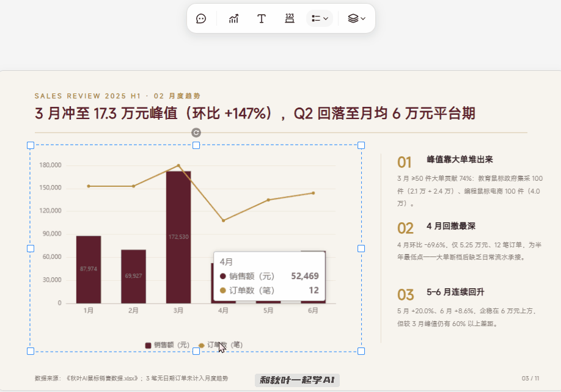Click the paragraph starting 4 月环比 -69.6%
The width and height of the screenshot is (561, 392).
coord(469,251)
